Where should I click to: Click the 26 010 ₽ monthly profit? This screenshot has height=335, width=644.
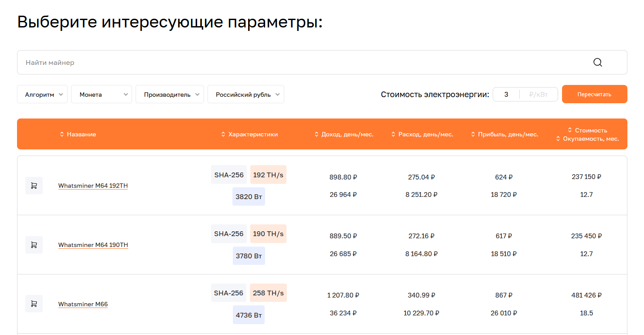[x=504, y=313]
